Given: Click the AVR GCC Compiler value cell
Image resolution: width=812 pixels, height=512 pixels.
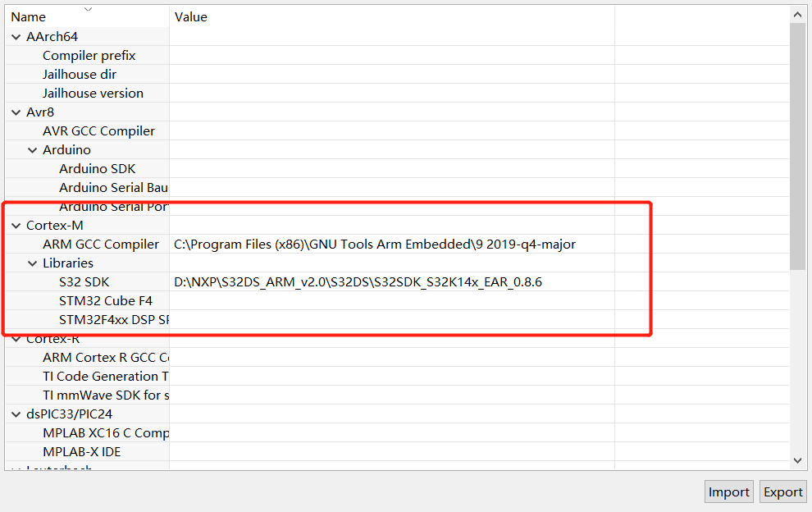Looking at the screenshot, I should click(x=392, y=131).
